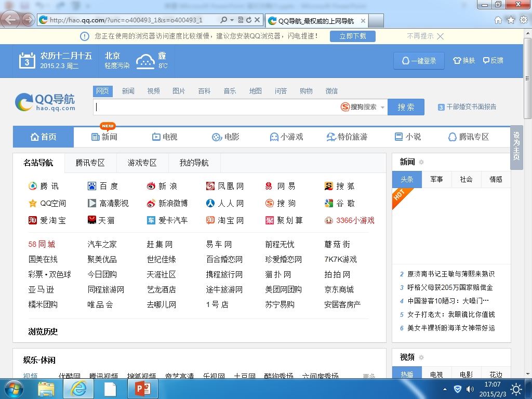Open 新浪微博 site link
The image size is (532, 399).
(167, 203)
